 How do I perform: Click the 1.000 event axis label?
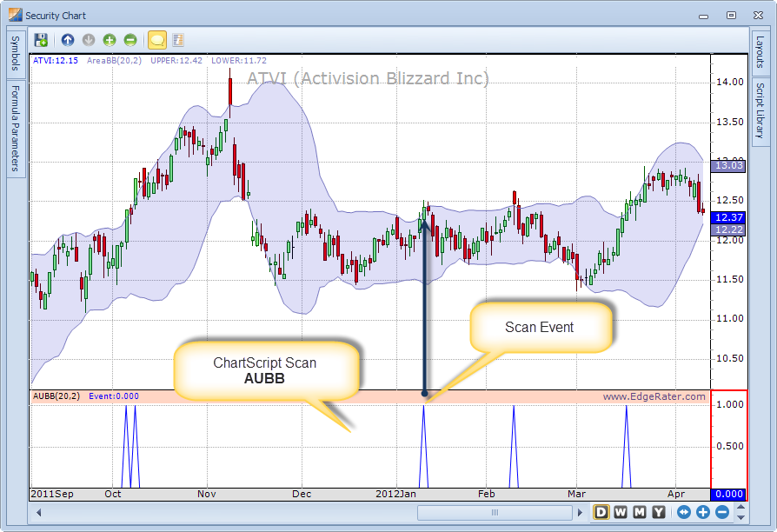729,404
